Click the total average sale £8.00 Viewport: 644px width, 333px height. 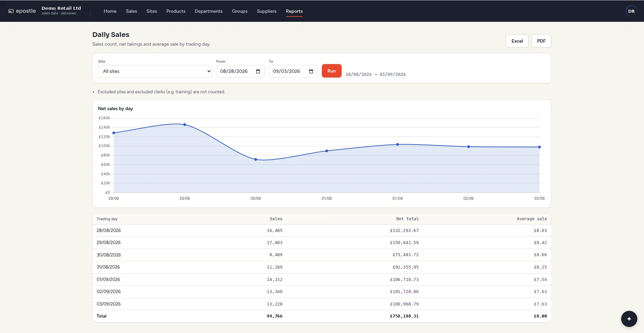(540, 316)
